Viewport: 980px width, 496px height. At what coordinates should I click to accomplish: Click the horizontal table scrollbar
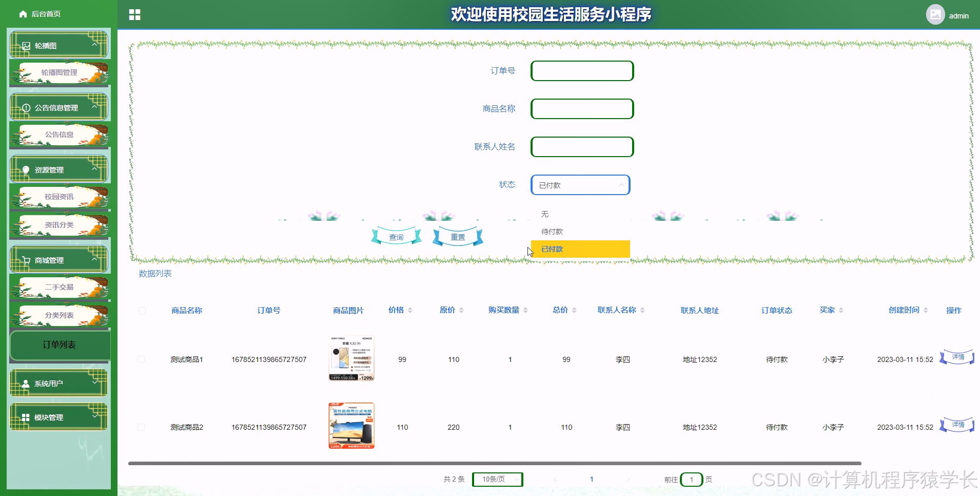pos(495,464)
